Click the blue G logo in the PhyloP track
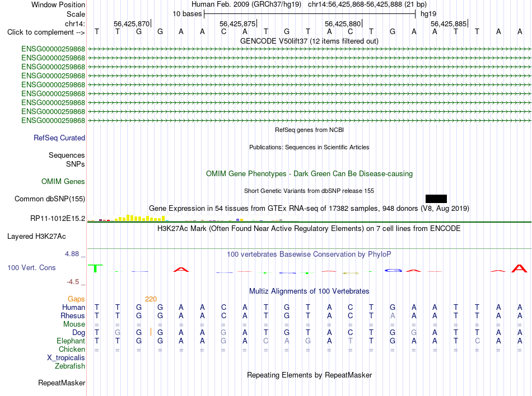 (x=393, y=270)
